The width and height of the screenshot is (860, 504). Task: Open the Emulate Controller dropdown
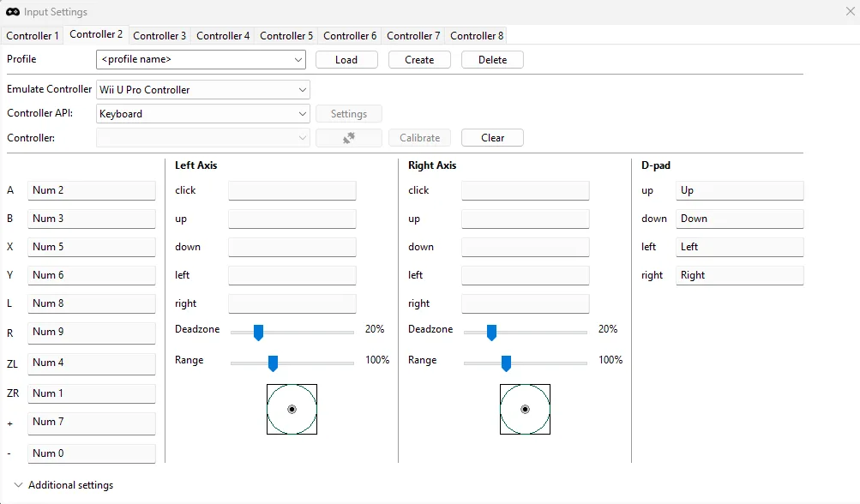tap(203, 90)
